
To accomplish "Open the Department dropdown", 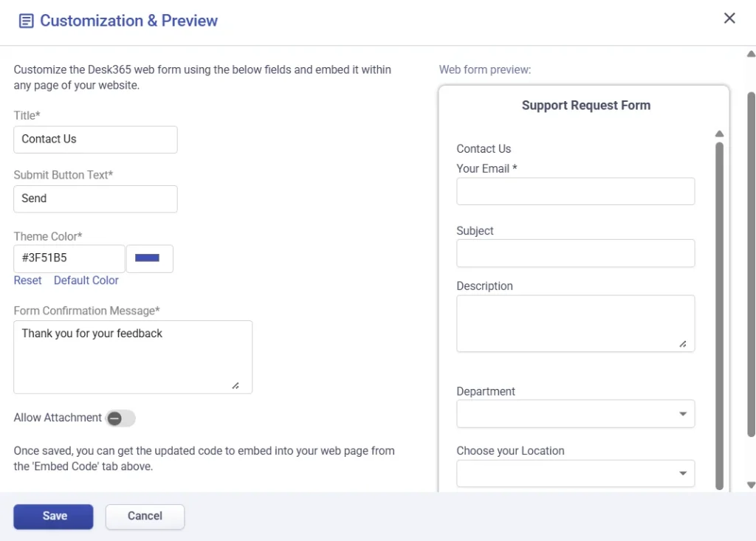I will pyautogui.click(x=575, y=414).
